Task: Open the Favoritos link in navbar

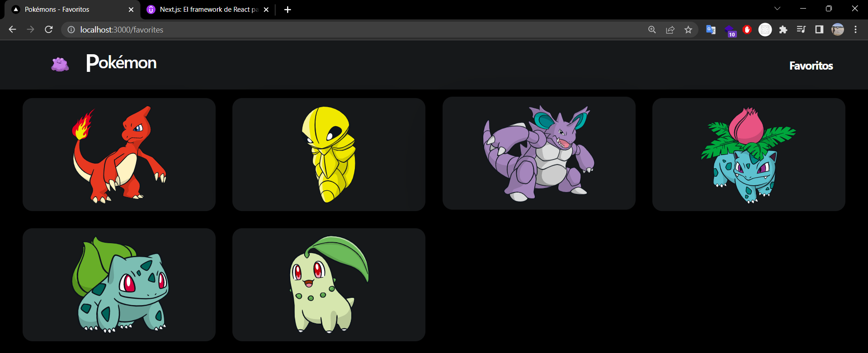Action: pos(811,66)
